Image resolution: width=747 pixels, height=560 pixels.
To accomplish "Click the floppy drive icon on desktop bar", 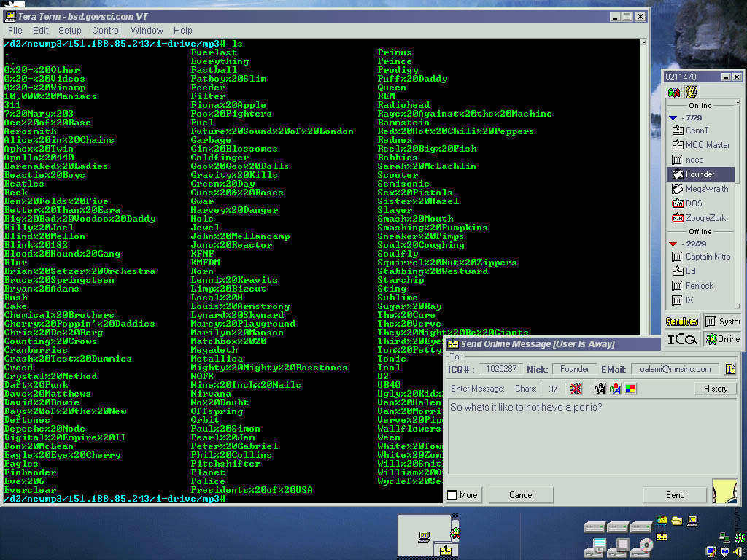I will [595, 547].
